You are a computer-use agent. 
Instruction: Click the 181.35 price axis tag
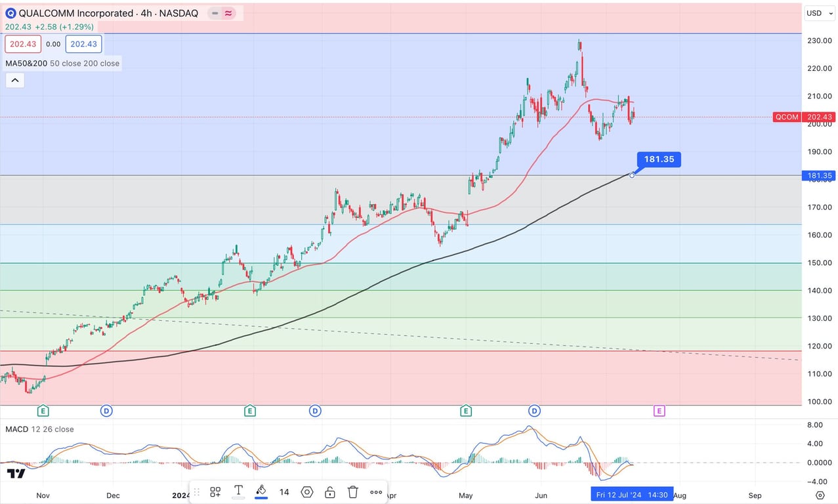(818, 176)
